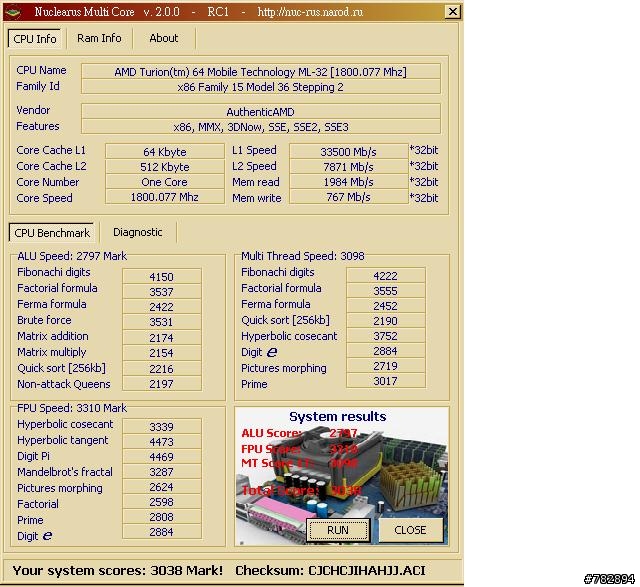Select the Core Cache L2 512 Kbyte value
Screen dimensions: 640x587
coord(165,167)
